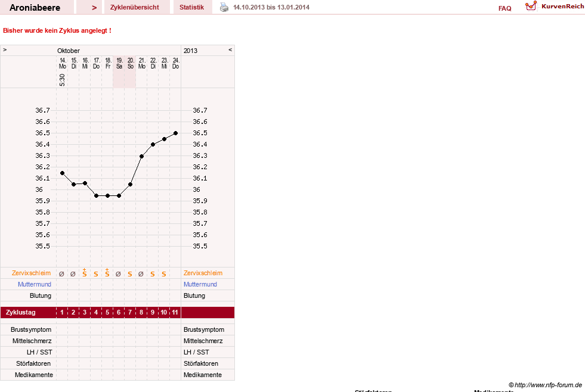Click the printer icon
585x392 pixels.
[224, 7]
